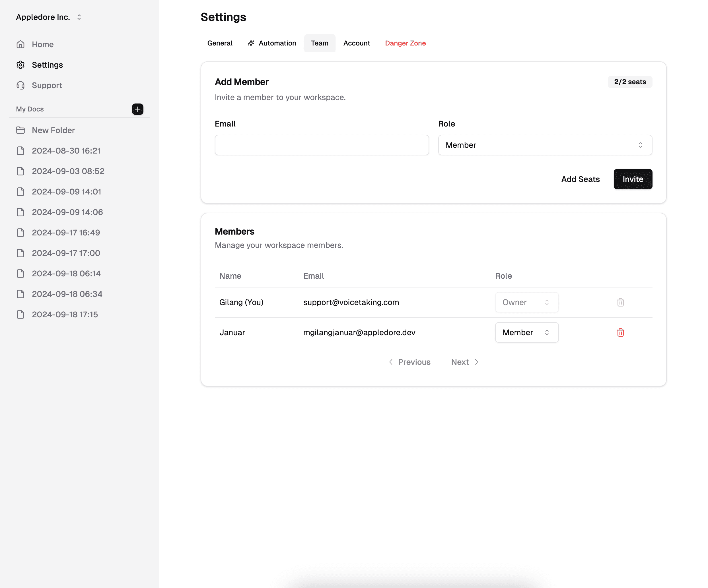Click the plus icon beside My Docs
This screenshot has height=588, width=708.
137,109
